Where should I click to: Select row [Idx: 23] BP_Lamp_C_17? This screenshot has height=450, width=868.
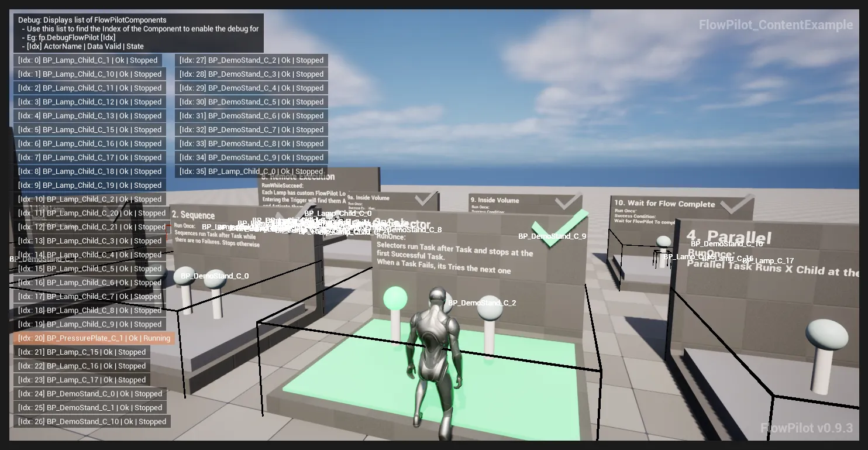click(x=82, y=380)
